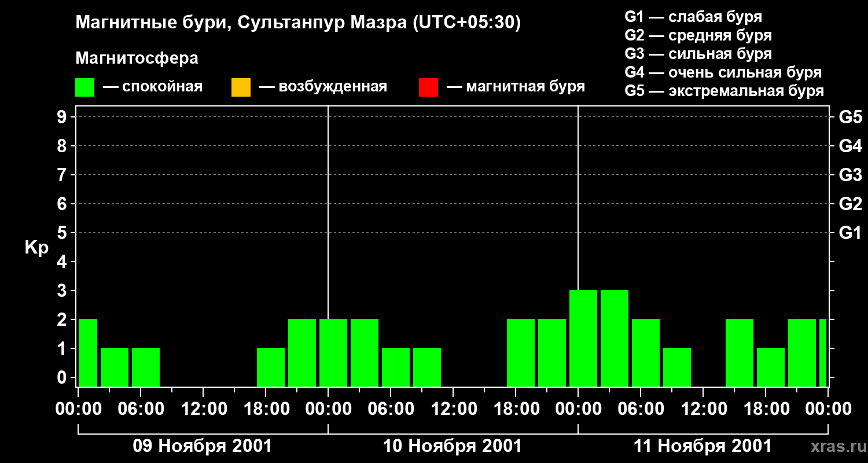Click the Kp 2 bar over 21:00 on 09 Ноября

[302, 353]
